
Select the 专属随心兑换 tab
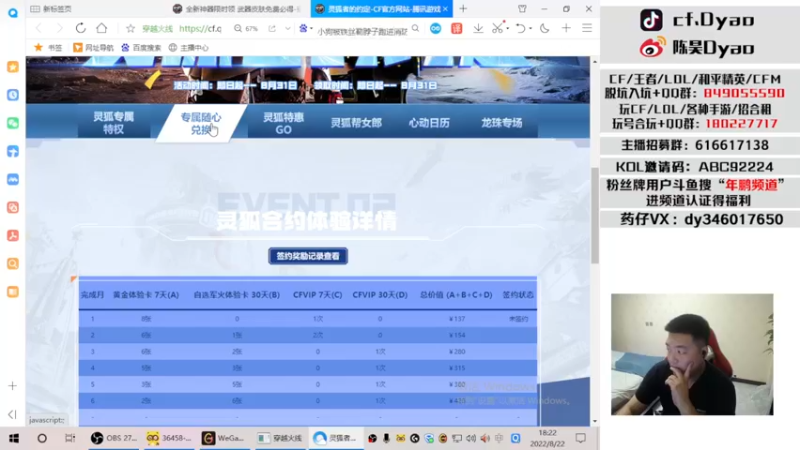(x=201, y=123)
